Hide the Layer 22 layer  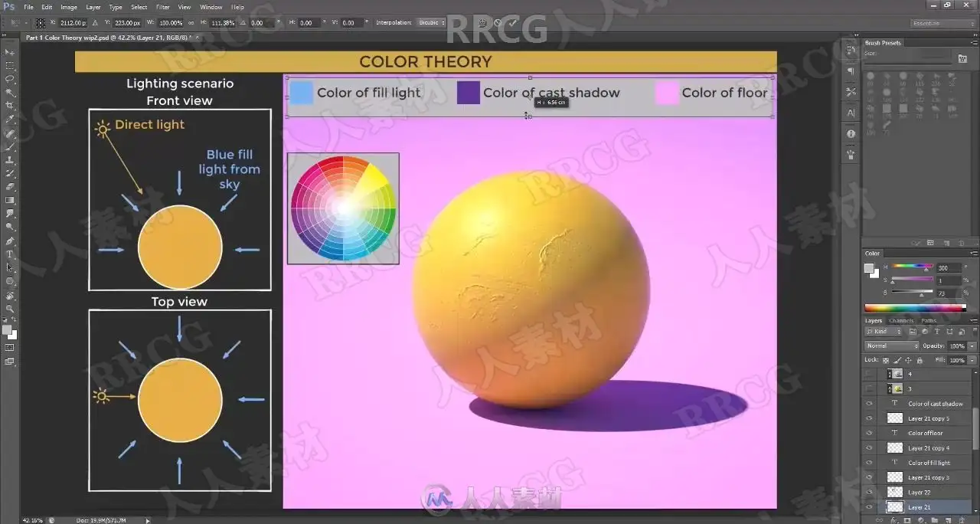[869, 492]
